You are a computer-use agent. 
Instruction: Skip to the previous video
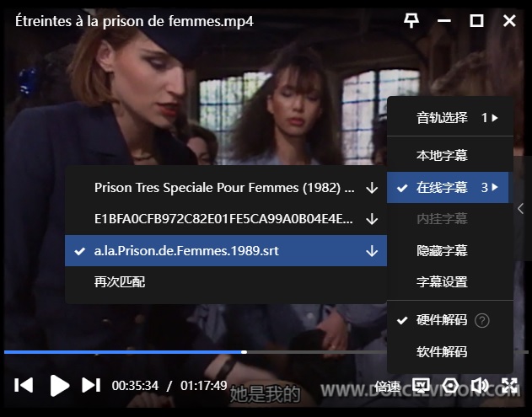pyautogui.click(x=24, y=386)
